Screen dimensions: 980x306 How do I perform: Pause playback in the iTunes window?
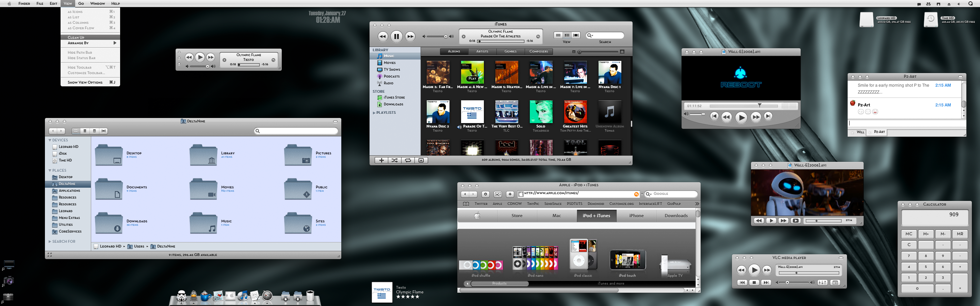[396, 36]
